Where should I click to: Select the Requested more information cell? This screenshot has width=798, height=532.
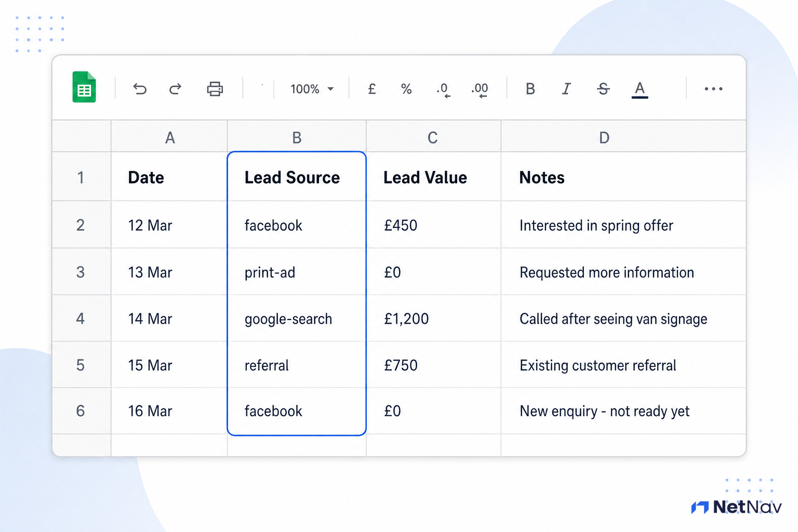[623, 272]
